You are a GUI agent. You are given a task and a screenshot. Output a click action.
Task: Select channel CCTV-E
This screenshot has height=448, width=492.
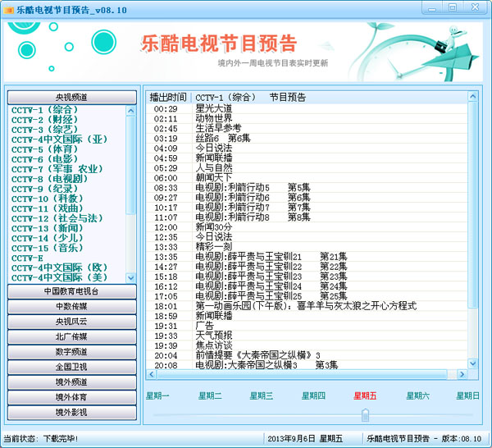[27, 258]
